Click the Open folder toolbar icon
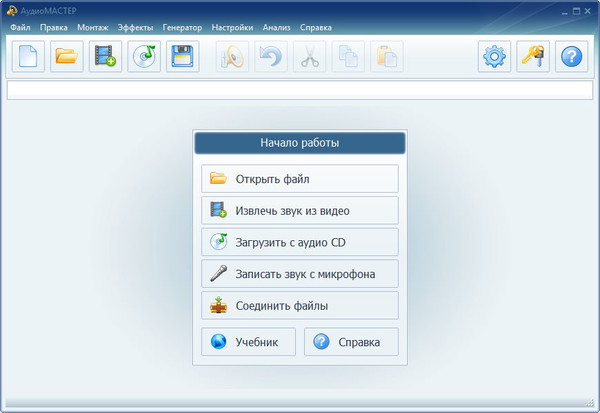The height and width of the screenshot is (413, 600). point(67,57)
